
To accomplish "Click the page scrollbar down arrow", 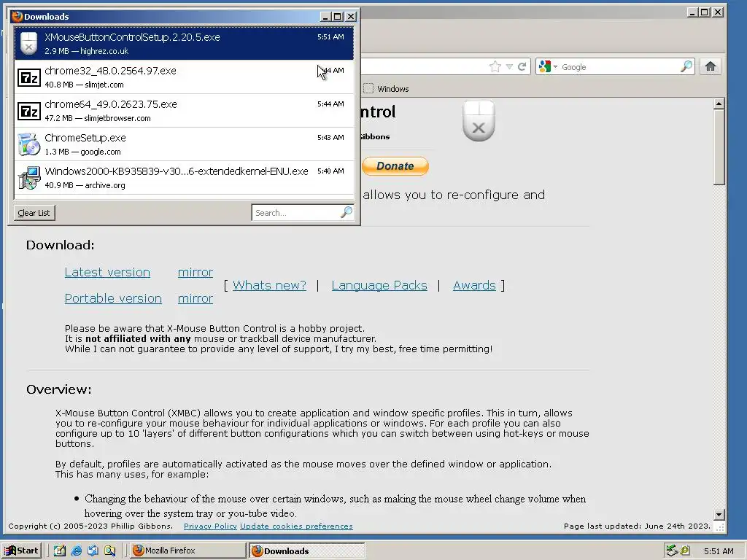I will 719,514.
